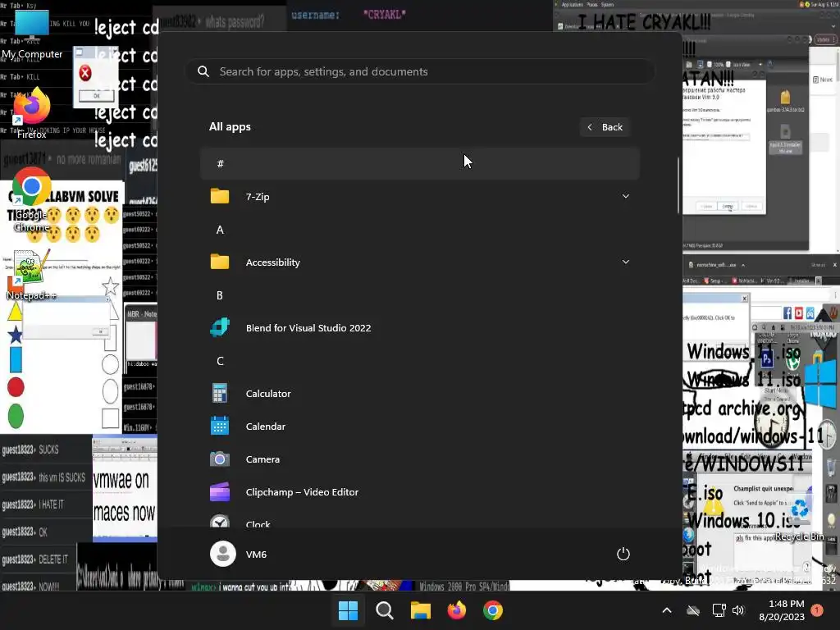
Task: Focus the search for apps field
Action: pos(420,71)
